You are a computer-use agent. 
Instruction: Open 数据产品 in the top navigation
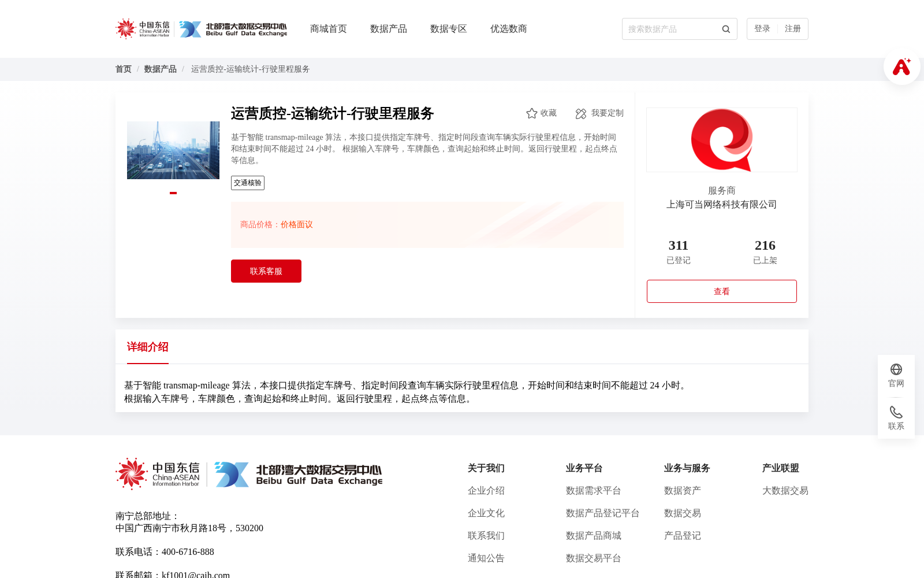(x=389, y=29)
